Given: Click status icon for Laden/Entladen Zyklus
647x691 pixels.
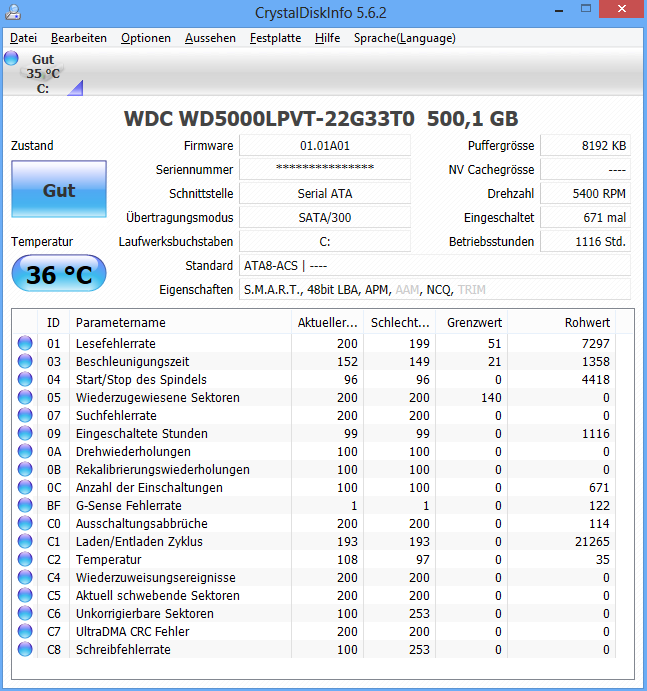Looking at the screenshot, I should coord(25,542).
